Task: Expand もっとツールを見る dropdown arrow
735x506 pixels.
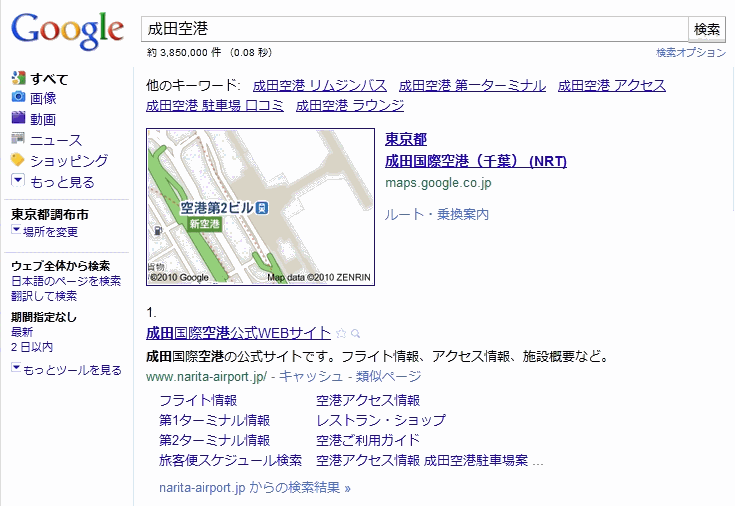Action: (x=16, y=367)
